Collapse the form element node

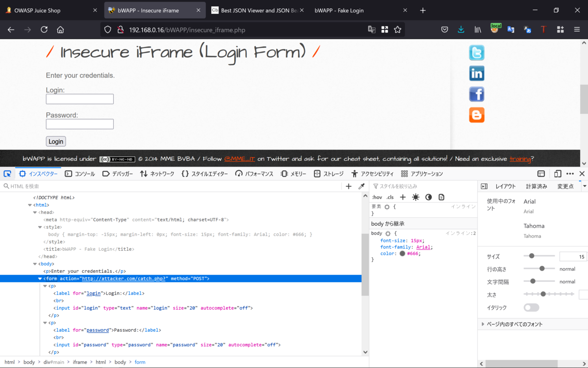coord(40,279)
